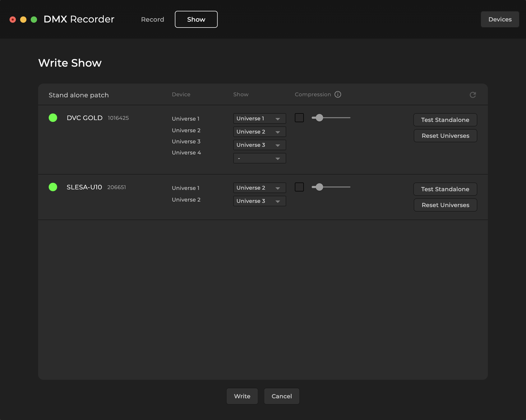This screenshot has height=420, width=526.
Task: Switch to the Show tab
Action: [x=196, y=19]
